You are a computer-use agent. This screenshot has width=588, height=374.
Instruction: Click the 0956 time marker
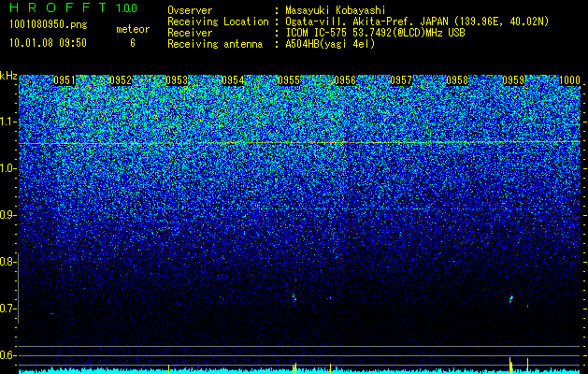tap(345, 80)
